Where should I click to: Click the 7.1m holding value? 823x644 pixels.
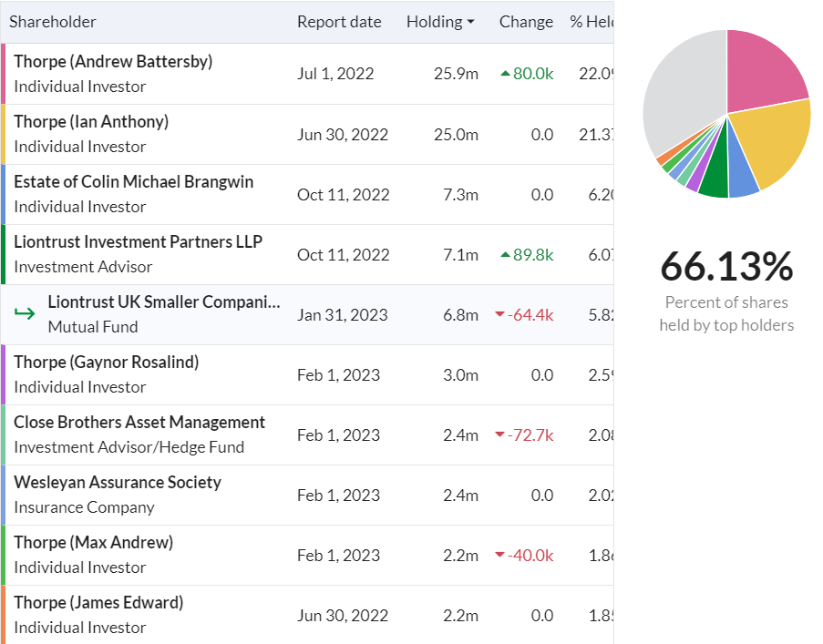(460, 255)
